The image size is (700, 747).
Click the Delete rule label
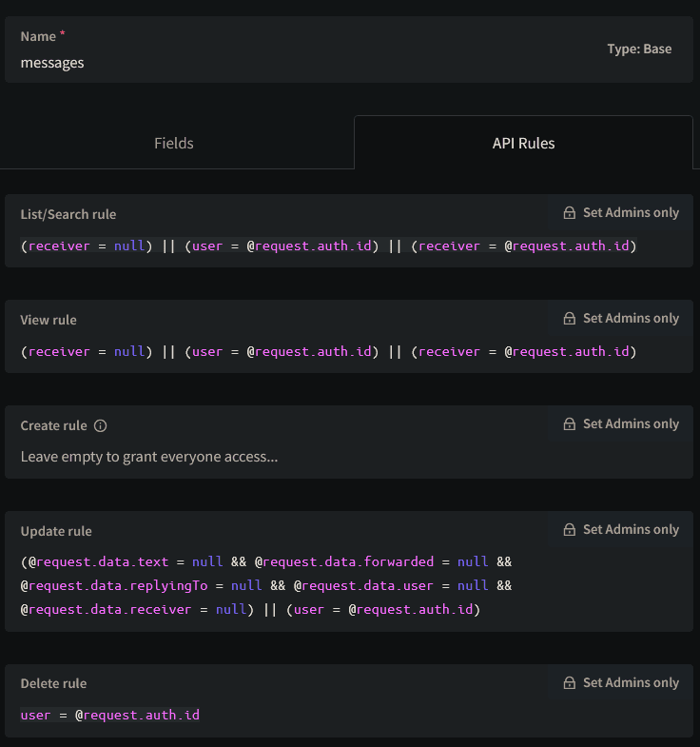[x=53, y=683]
